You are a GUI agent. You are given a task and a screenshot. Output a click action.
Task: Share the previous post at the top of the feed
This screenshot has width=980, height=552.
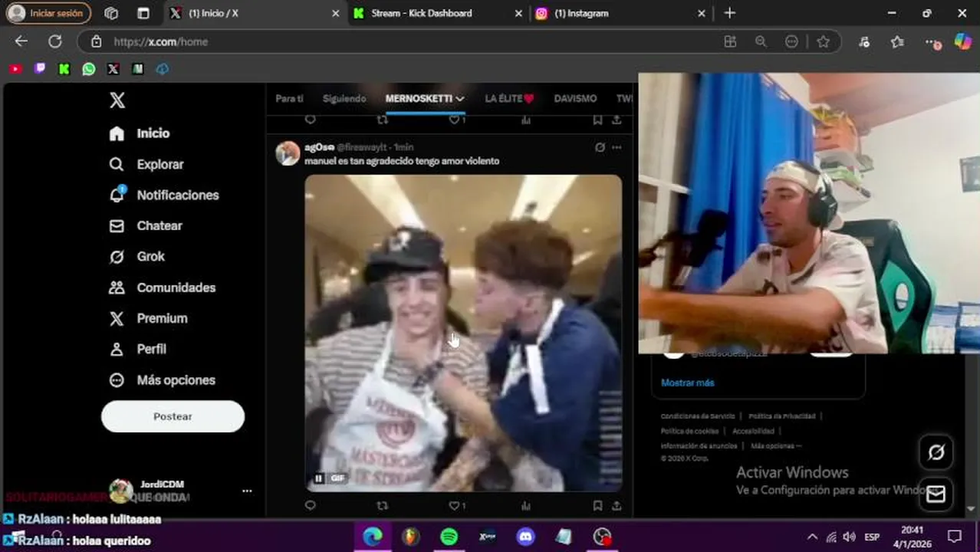tap(617, 120)
